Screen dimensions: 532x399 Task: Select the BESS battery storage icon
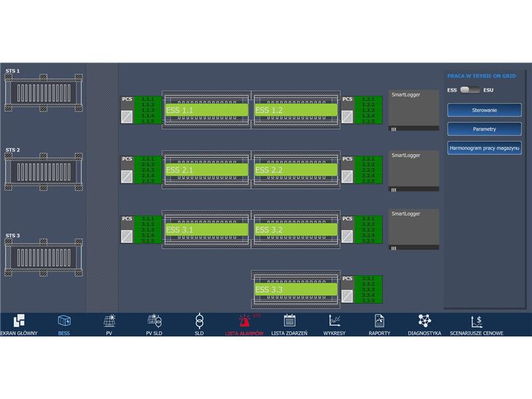coord(64,321)
